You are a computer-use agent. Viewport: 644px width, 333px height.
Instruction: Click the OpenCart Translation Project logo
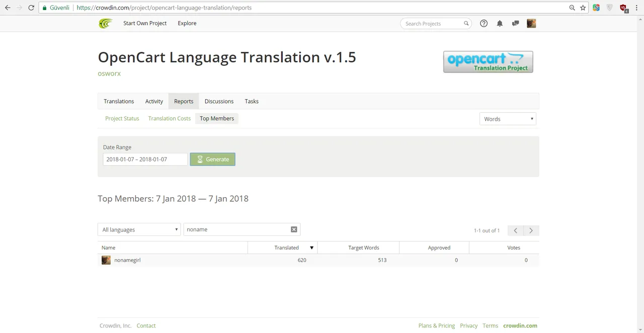pyautogui.click(x=488, y=62)
